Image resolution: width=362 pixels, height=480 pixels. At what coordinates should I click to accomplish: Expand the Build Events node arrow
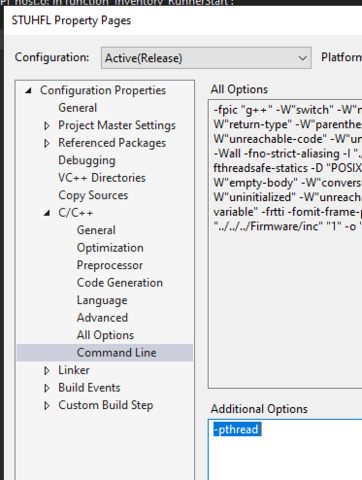(x=47, y=388)
